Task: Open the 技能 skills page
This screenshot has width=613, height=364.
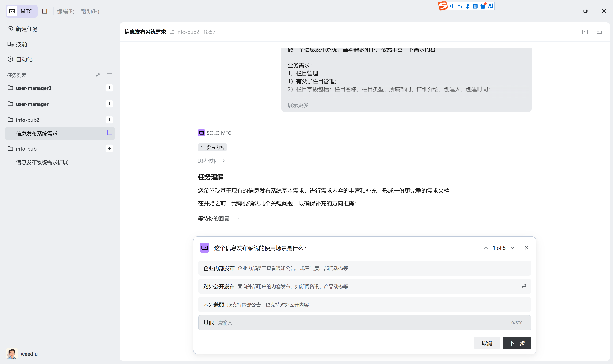Action: coord(17,44)
